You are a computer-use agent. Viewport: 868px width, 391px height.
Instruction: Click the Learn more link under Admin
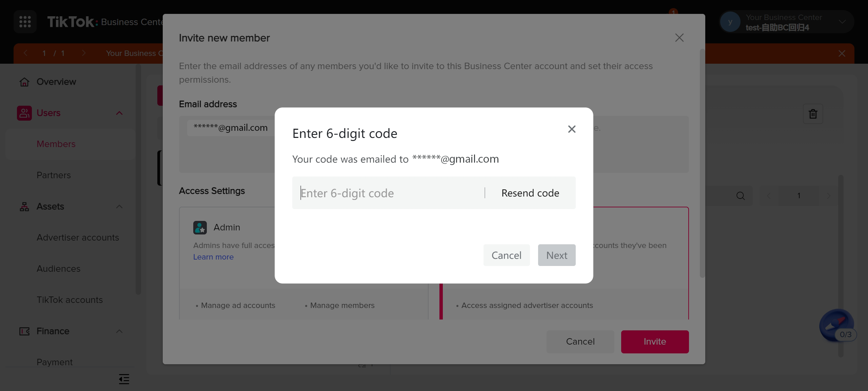[213, 256]
